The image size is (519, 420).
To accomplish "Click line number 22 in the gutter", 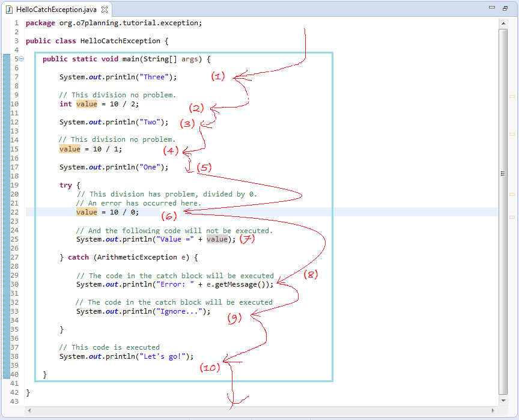I will pyautogui.click(x=14, y=212).
